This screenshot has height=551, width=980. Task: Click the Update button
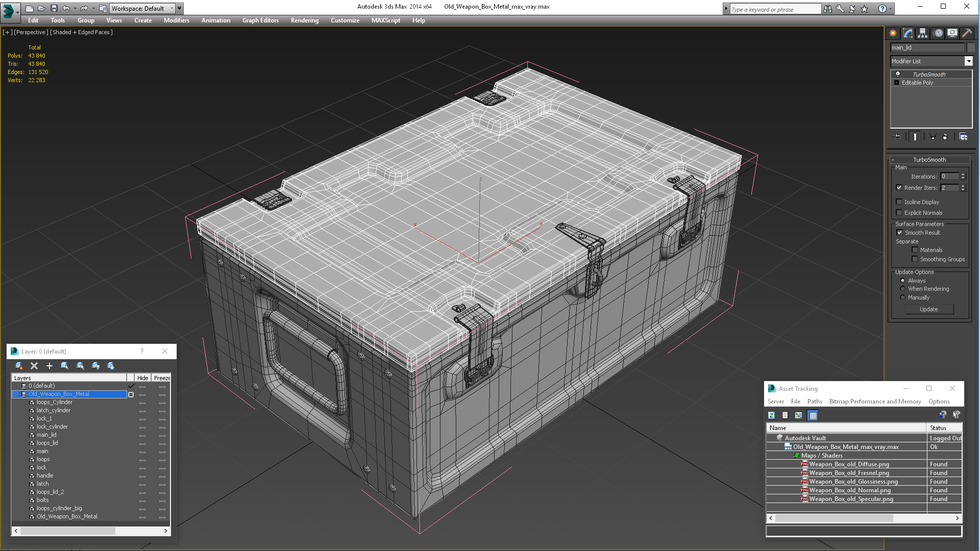[x=928, y=309]
